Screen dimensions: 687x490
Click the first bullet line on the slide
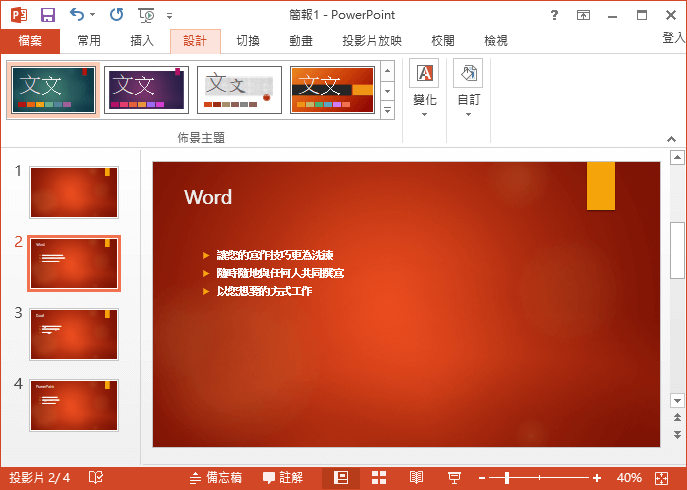click(x=275, y=255)
